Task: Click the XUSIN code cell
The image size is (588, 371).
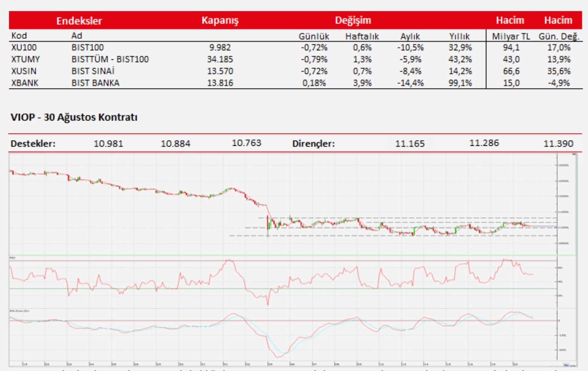Action: pos(24,71)
